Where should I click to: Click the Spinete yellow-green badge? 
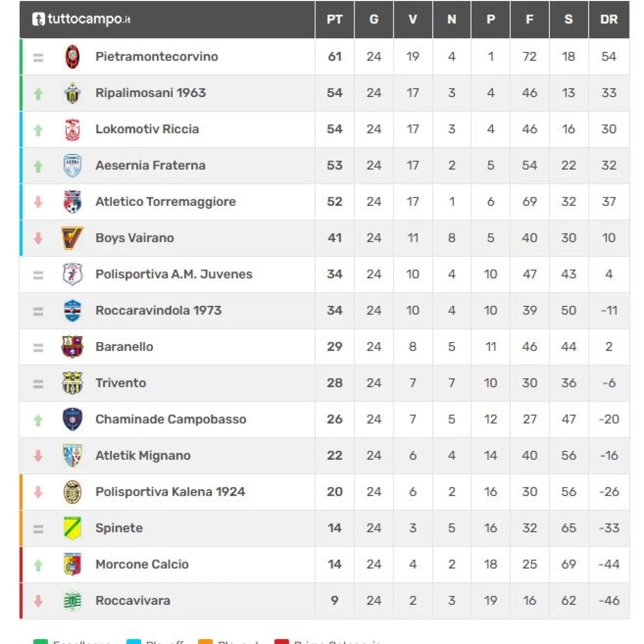(72, 528)
